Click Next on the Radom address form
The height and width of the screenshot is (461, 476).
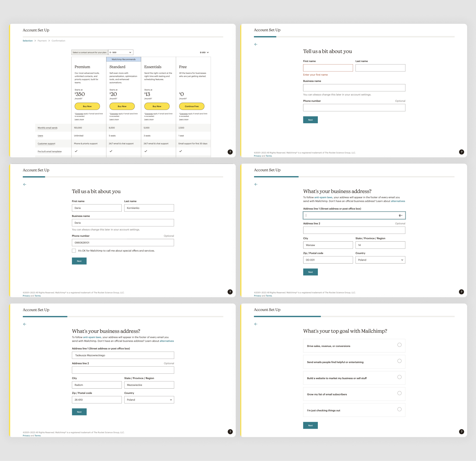pos(79,412)
